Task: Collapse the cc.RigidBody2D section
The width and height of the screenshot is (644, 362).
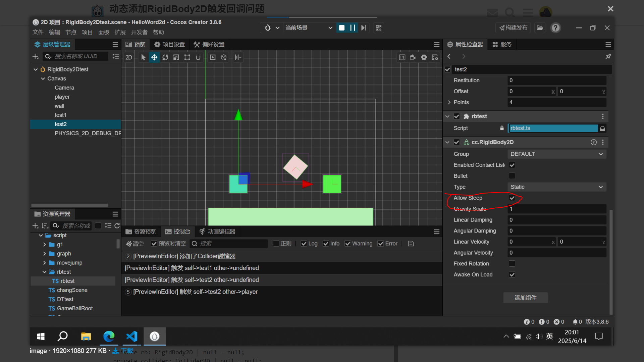Action: point(447,142)
